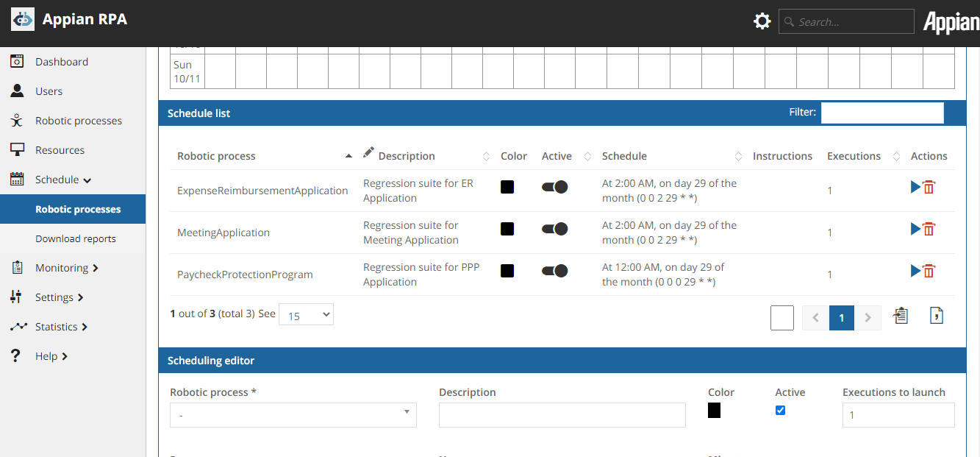
Task: Toggle Active switch for ExpenseReimbursementApplication
Action: click(x=554, y=188)
